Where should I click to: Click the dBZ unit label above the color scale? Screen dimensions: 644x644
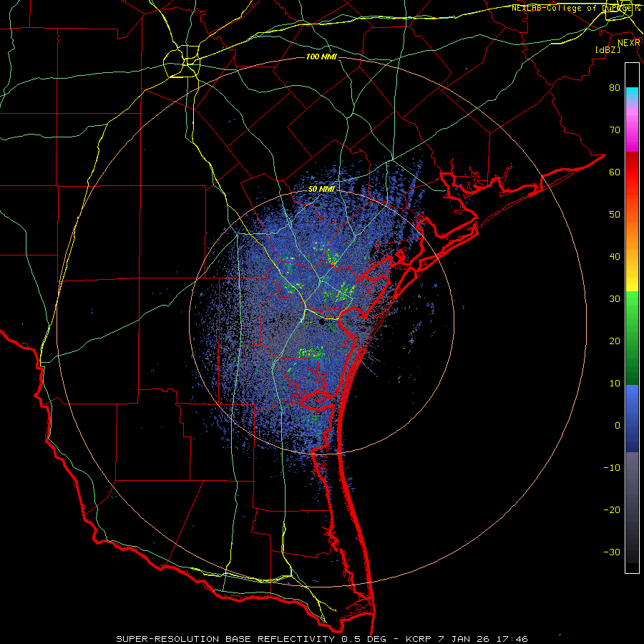608,50
